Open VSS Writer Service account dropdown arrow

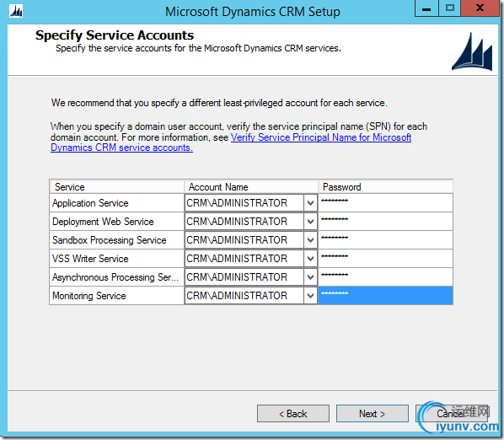point(310,259)
